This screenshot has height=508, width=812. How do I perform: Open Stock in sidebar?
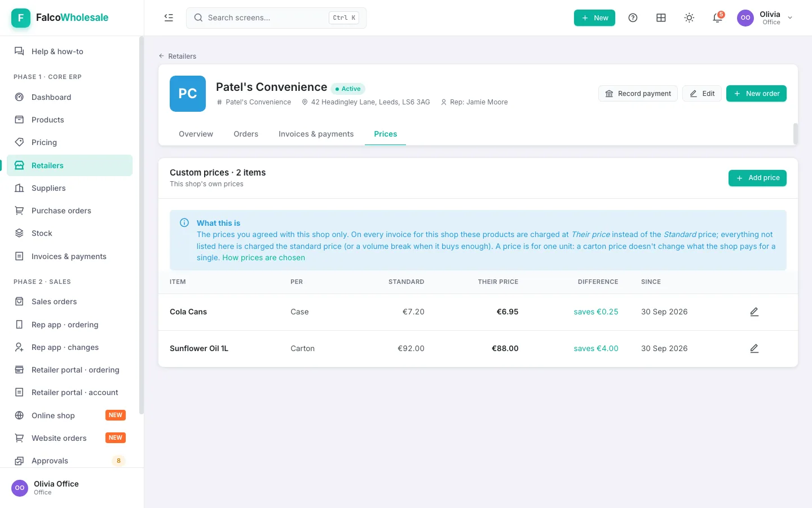click(70, 233)
